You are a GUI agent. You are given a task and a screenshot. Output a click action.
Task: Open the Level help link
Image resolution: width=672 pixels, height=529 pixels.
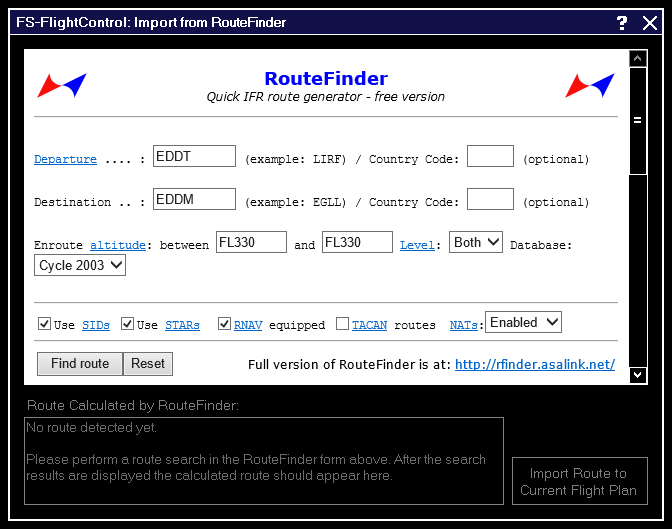417,245
